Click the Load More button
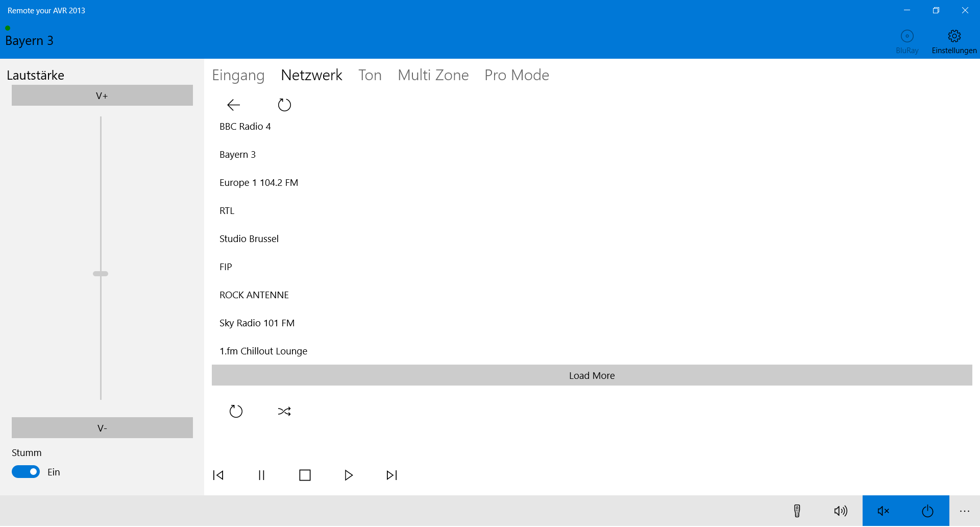Screen dimensions: 980x527 592,376
